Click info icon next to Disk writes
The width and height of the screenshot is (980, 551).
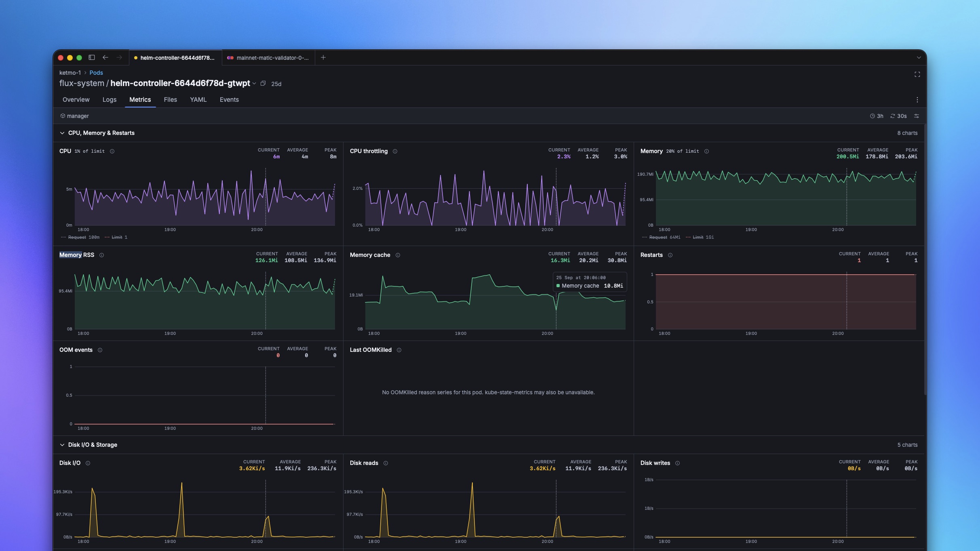[678, 463]
